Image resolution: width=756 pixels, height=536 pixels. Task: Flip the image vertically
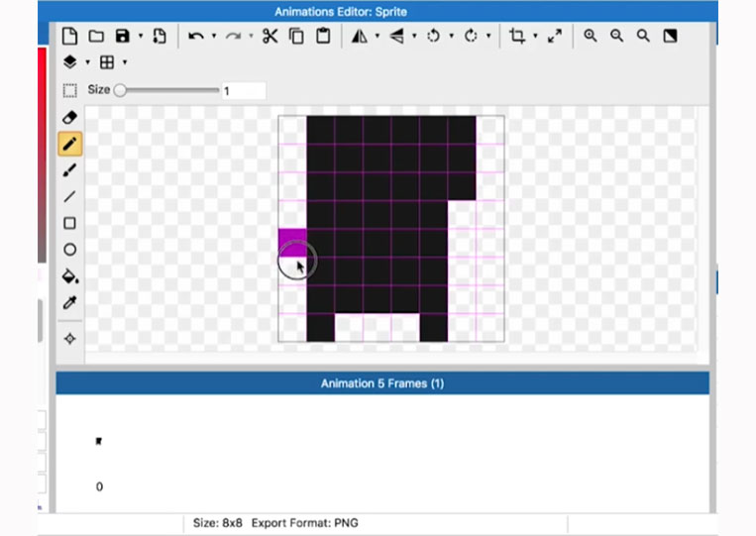pos(396,36)
